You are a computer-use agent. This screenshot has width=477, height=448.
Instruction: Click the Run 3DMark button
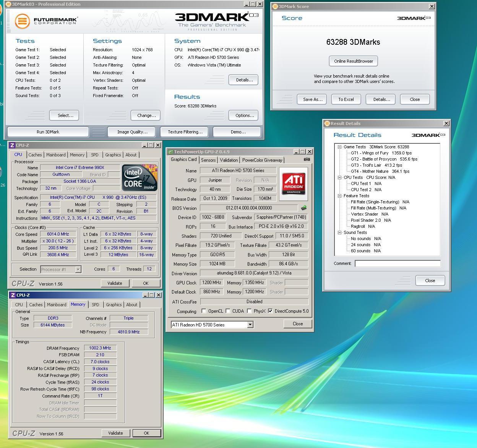tap(48, 132)
